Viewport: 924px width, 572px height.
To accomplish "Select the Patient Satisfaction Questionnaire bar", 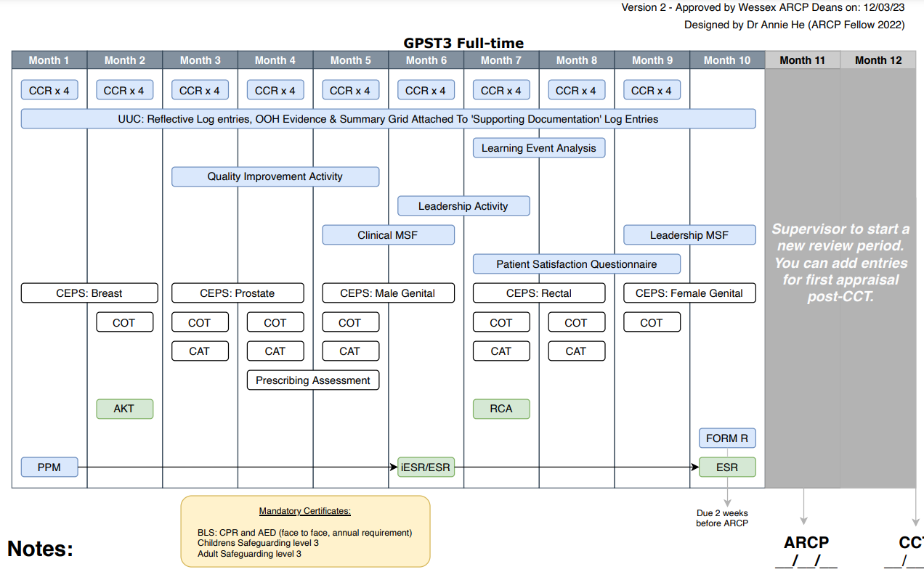I will pos(576,264).
